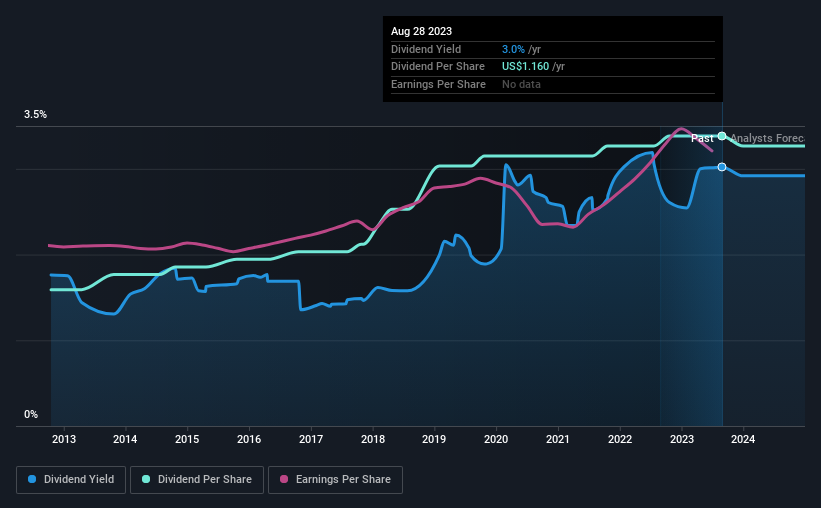Click the 2016 x-axis label

(249, 439)
